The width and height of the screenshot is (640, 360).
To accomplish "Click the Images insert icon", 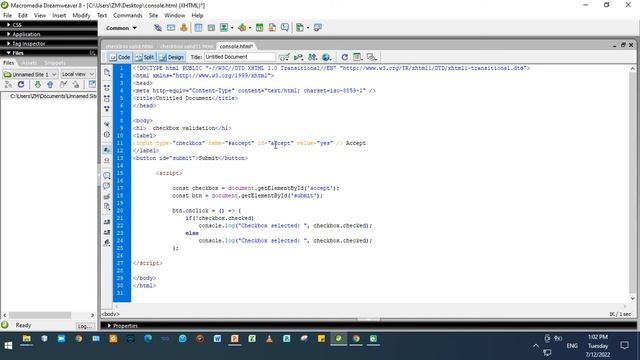I will point(224,28).
